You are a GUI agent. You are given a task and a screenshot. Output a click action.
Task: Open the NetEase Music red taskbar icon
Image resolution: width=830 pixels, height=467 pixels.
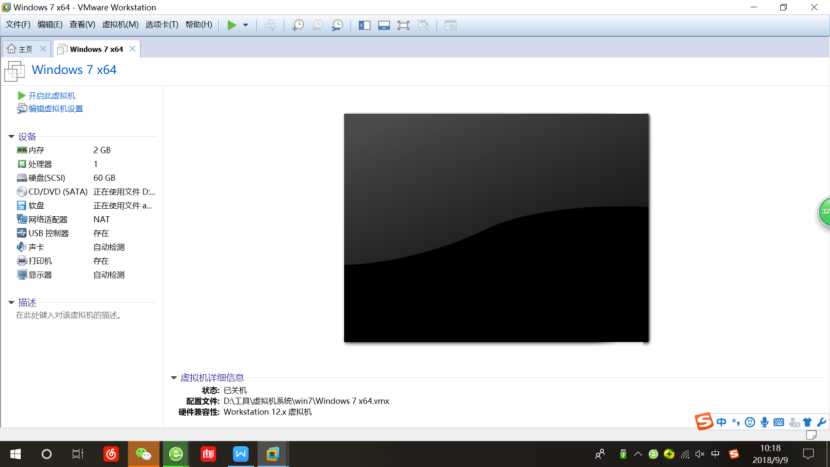point(111,454)
